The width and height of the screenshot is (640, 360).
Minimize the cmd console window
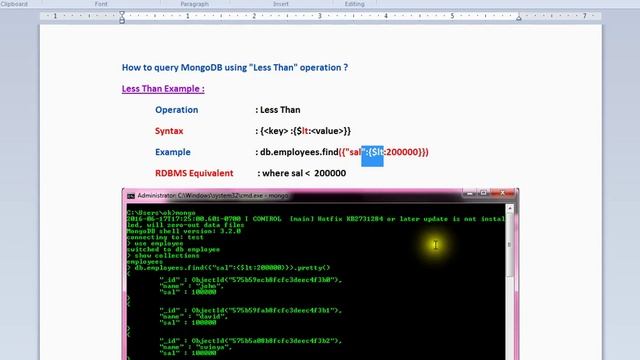click(x=469, y=193)
